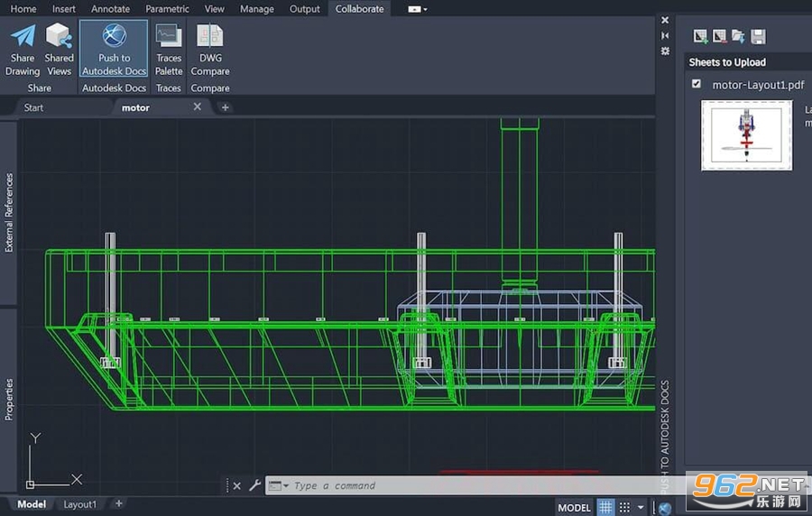Auto-hide the Push to Autodesk Docs palette
Image resolution: width=812 pixels, height=516 pixels.
click(x=665, y=36)
